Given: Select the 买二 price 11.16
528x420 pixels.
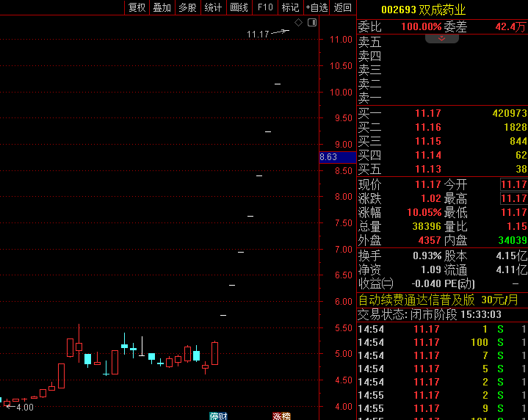Looking at the screenshot, I should [x=427, y=127].
